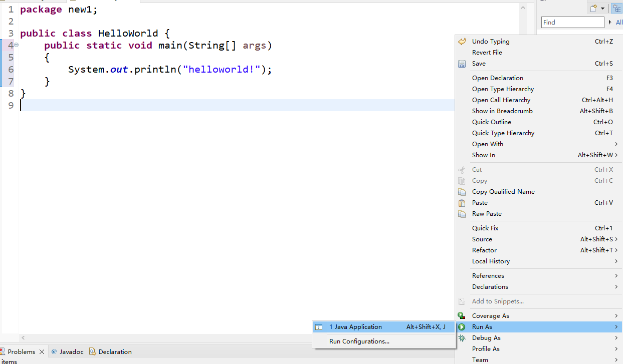Click the Copy icon in context menu
Screen dimensions: 623x364
point(462,181)
